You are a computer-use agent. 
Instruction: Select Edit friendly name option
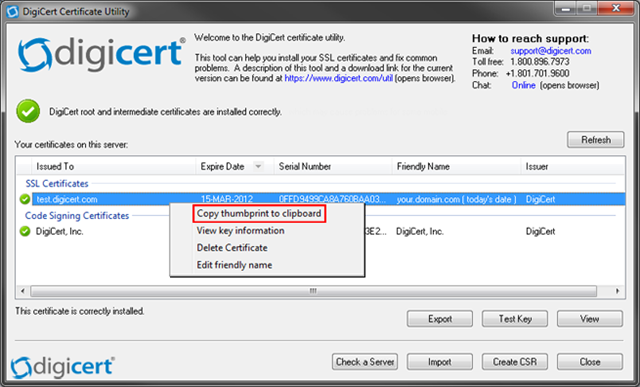pos(234,265)
